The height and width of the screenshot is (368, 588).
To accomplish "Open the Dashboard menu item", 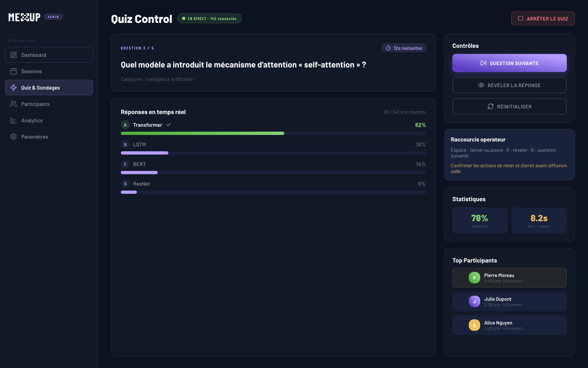I will point(49,55).
